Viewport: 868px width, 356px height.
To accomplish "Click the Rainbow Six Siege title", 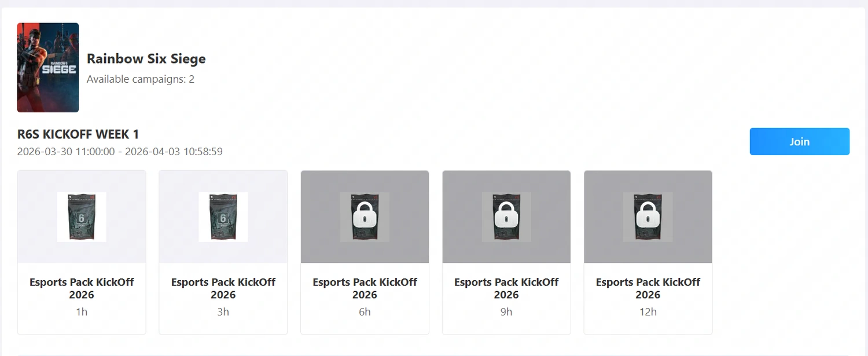I will (x=146, y=58).
